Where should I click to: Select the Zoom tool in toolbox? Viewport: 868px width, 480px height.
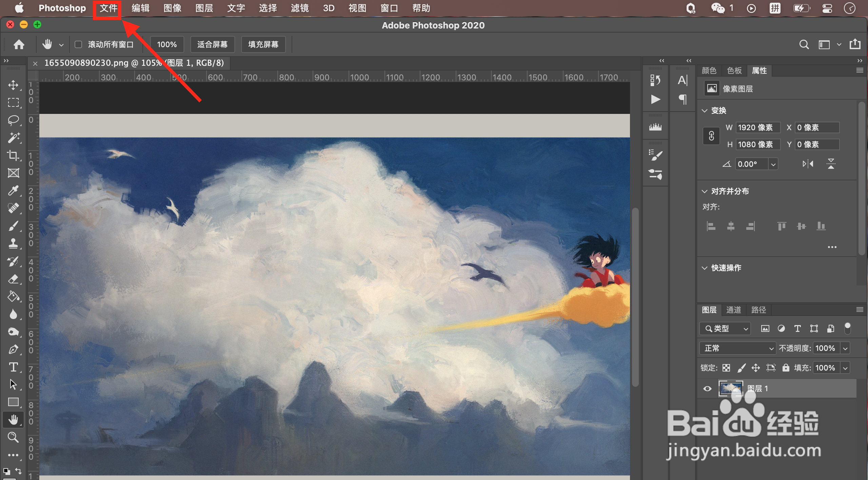click(x=13, y=437)
